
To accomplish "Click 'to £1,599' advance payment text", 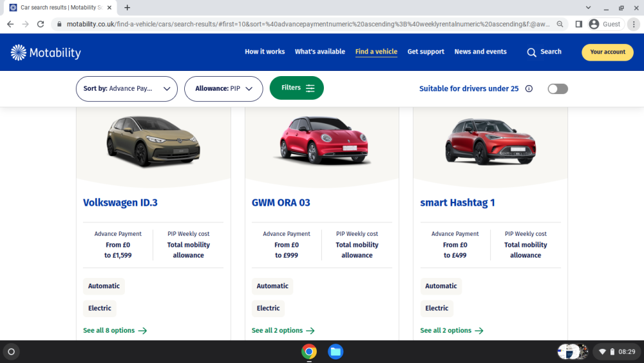I will 118,255.
